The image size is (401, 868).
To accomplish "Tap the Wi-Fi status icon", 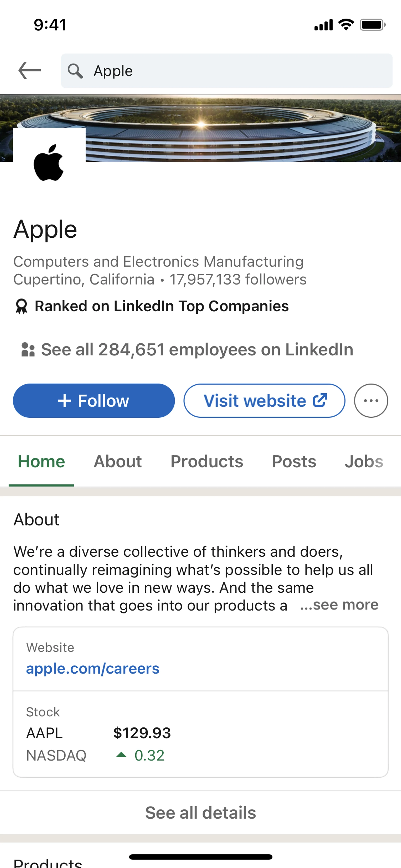I will tap(346, 25).
